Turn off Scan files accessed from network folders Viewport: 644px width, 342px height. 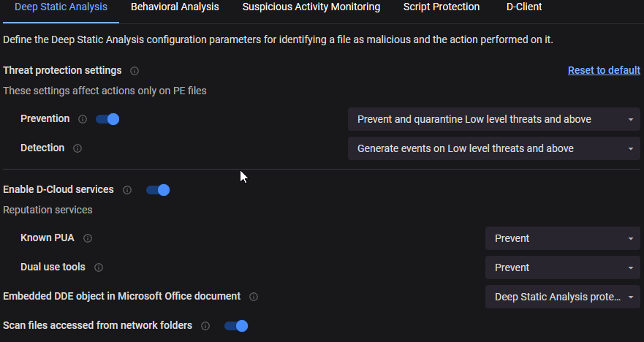click(x=236, y=326)
